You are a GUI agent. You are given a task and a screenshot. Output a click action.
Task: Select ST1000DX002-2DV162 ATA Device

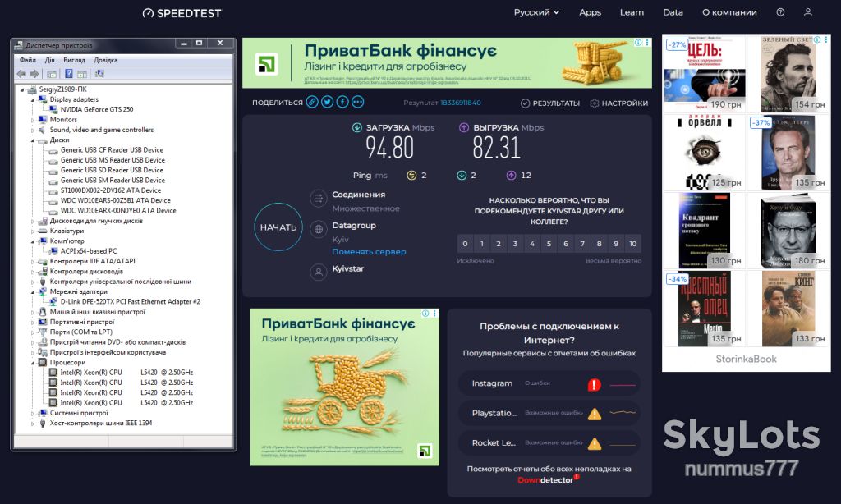tap(111, 190)
